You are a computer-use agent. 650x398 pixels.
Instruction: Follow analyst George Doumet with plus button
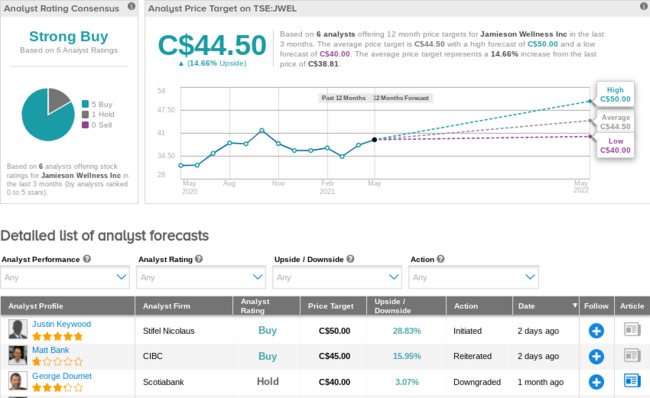(x=596, y=382)
